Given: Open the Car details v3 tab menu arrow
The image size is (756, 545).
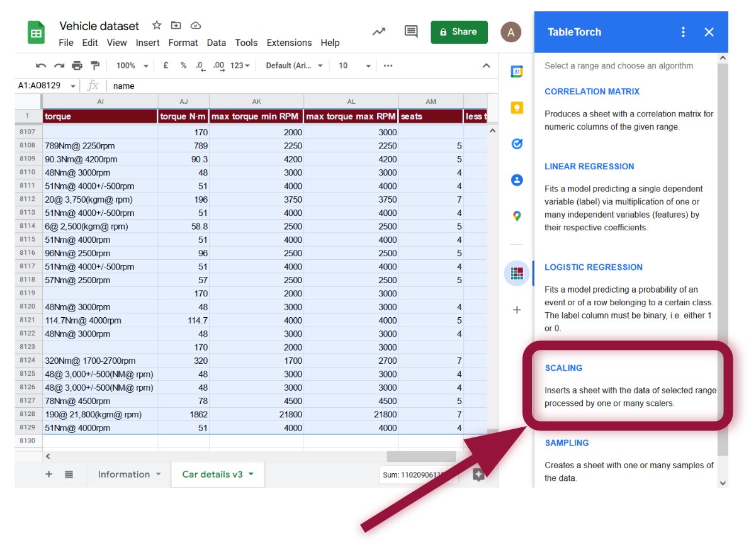Looking at the screenshot, I should pyautogui.click(x=252, y=475).
